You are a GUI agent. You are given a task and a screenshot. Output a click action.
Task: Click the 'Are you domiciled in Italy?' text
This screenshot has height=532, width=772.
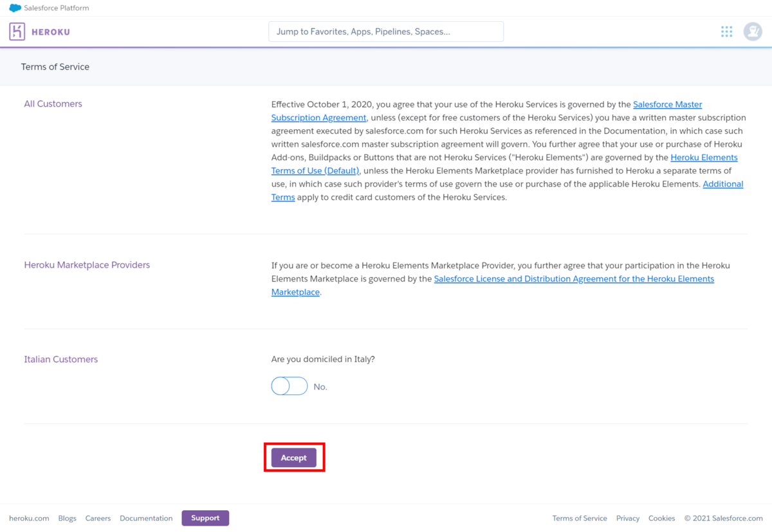[x=323, y=359]
